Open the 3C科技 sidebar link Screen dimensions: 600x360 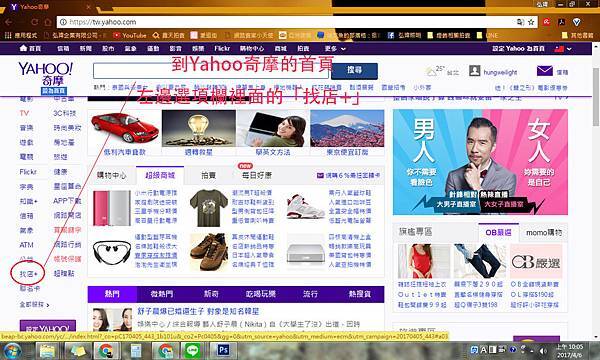64,113
